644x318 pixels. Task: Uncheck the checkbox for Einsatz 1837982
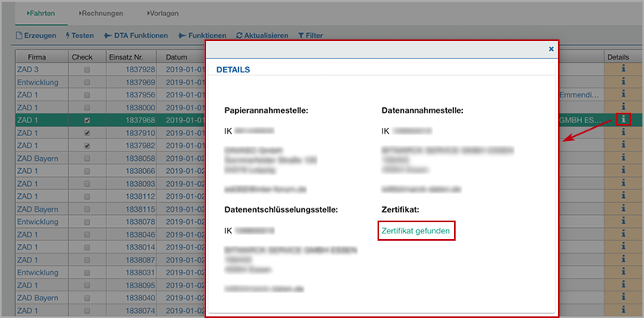click(87, 146)
